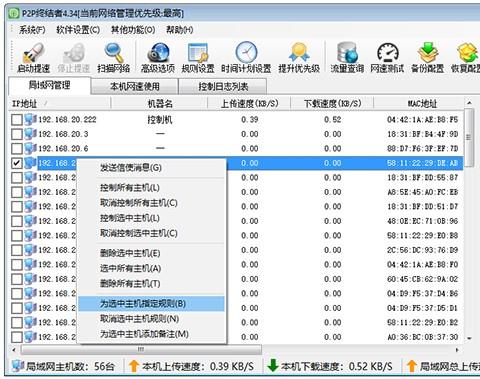Click MAC address 04:42:1A:AE:B8:F5

click(x=422, y=119)
